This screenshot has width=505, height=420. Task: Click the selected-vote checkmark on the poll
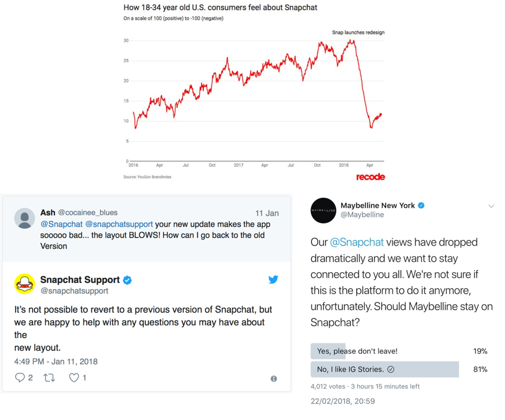click(x=390, y=369)
